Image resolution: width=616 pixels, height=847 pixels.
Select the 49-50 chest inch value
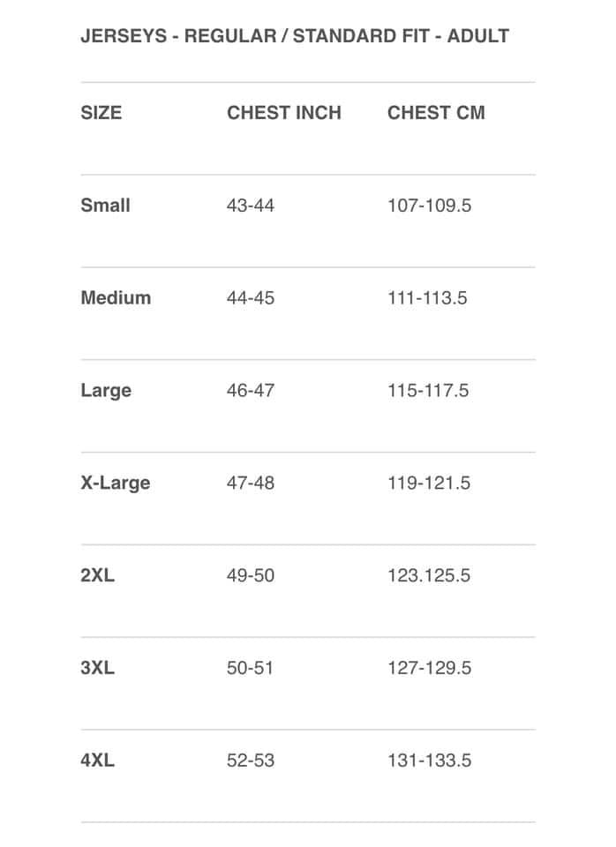pyautogui.click(x=250, y=575)
